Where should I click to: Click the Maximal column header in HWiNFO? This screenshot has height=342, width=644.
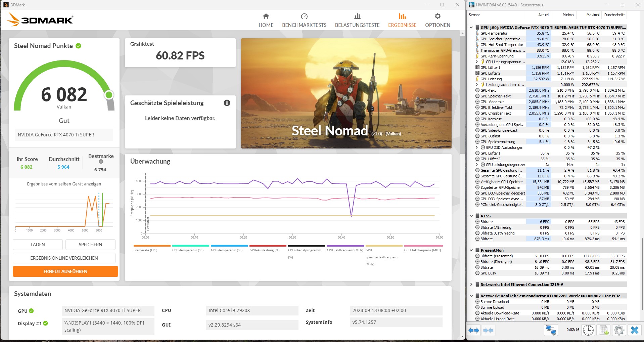589,15
